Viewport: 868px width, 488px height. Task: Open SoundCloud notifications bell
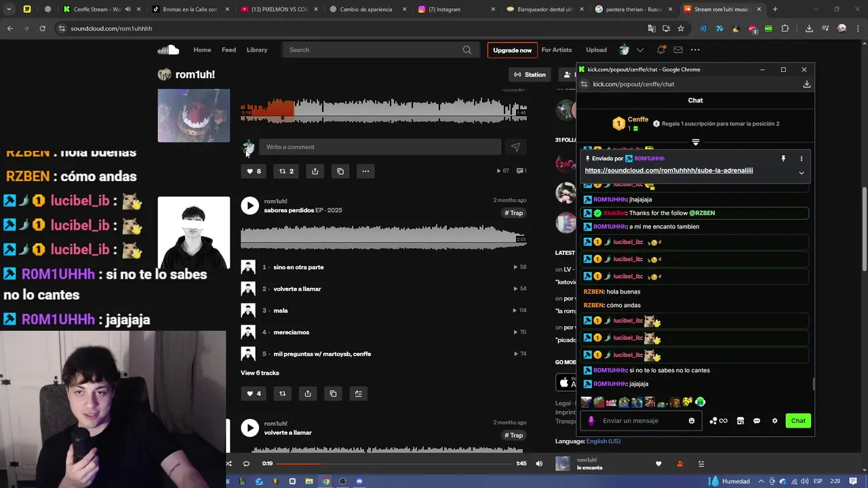(660, 49)
